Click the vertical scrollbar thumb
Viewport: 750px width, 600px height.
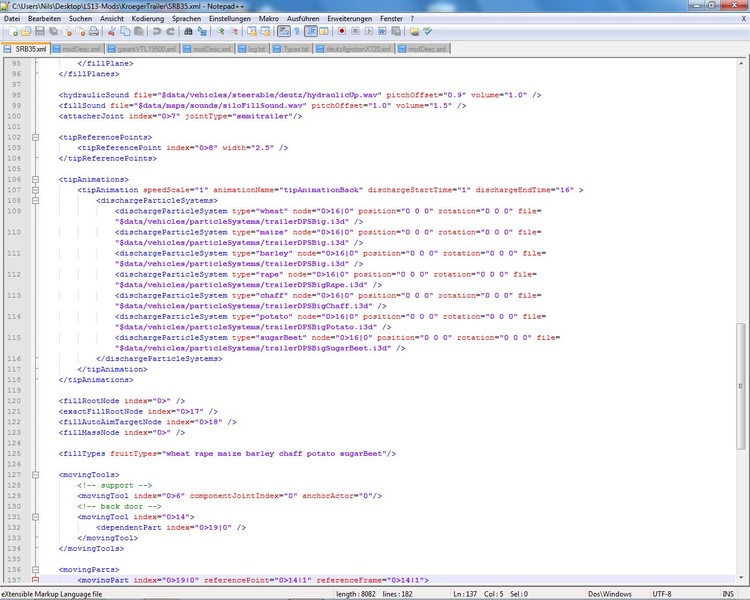pyautogui.click(x=740, y=386)
